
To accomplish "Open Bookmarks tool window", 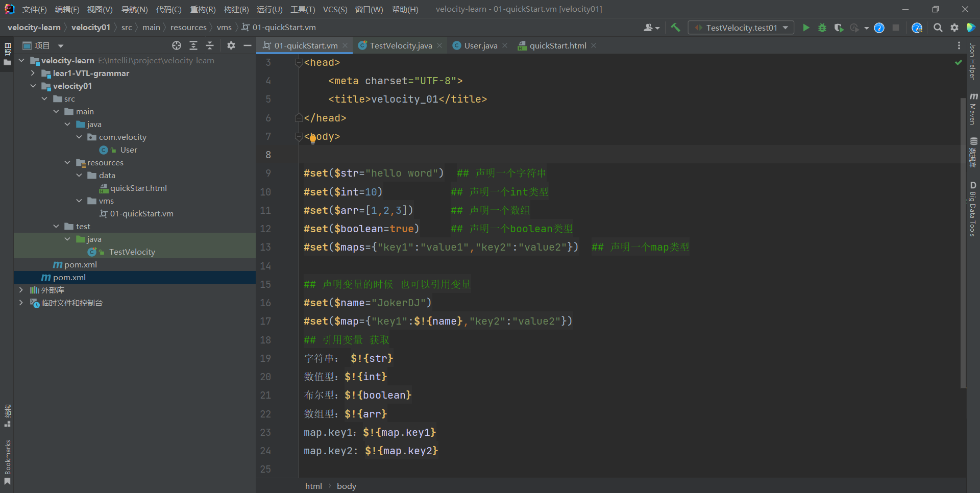I will 7,462.
